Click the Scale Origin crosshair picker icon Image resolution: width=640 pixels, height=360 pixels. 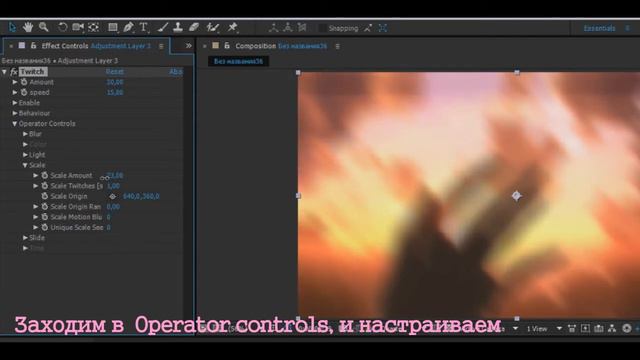point(113,196)
